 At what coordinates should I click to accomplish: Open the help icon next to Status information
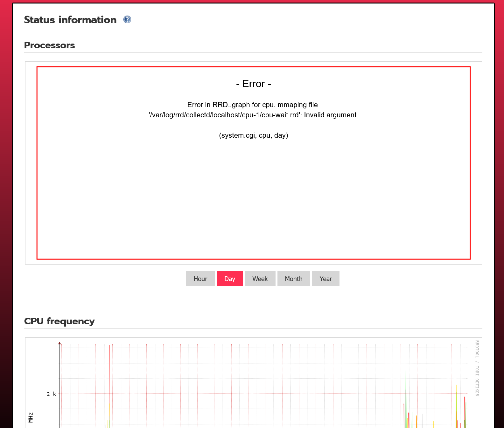tap(127, 20)
